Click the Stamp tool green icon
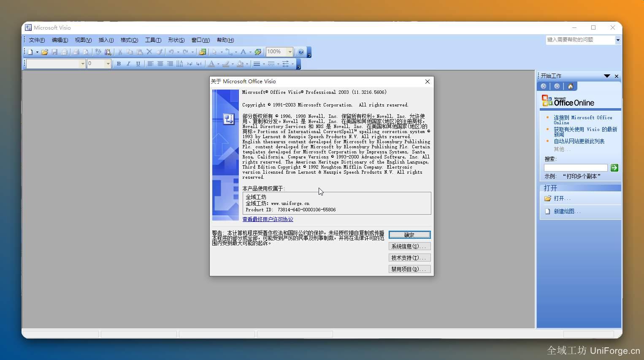644x360 pixels. pos(258,52)
